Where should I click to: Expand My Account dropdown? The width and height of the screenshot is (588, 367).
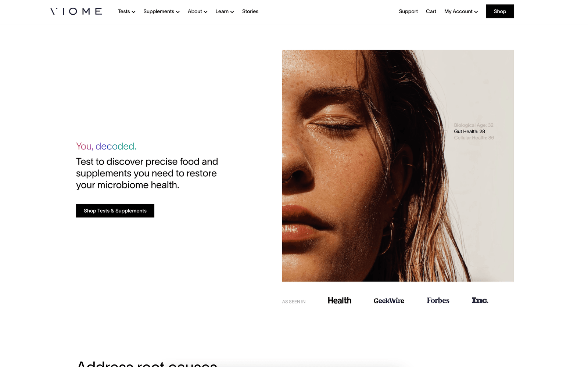(x=461, y=11)
